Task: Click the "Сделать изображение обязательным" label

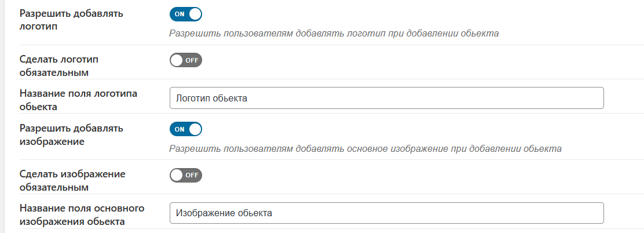Action: pyautogui.click(x=72, y=180)
